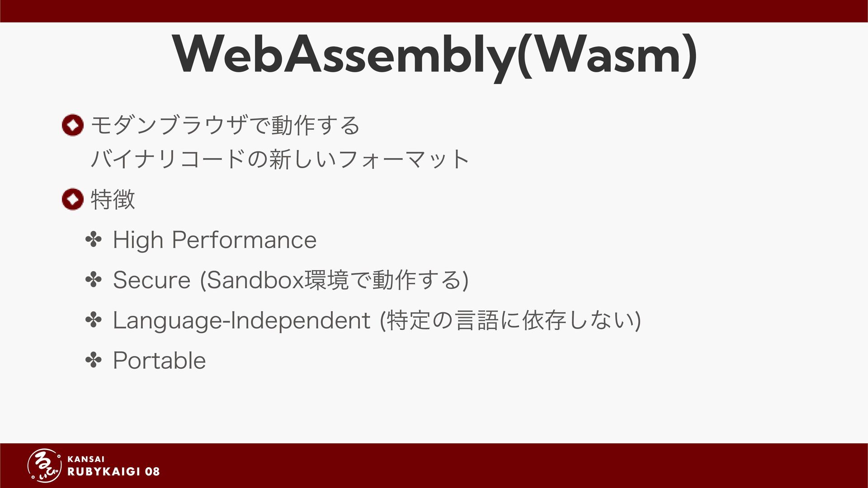Click the モダンブラウザで動作する text line

tap(225, 125)
